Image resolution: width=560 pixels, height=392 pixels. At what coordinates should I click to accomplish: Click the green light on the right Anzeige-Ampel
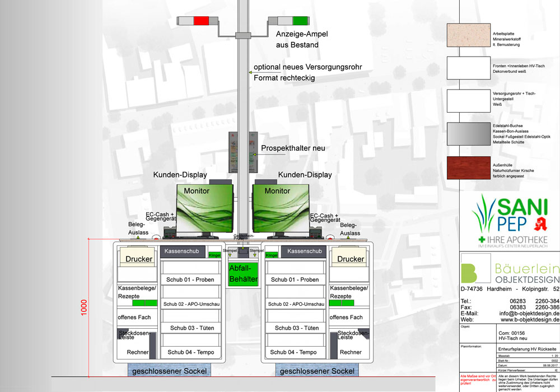pos(301,20)
